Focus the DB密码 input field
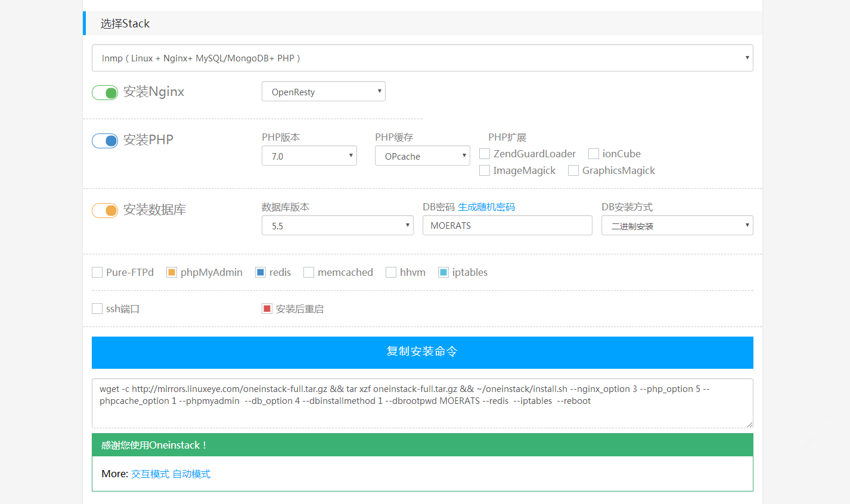The height and width of the screenshot is (504, 850). click(507, 225)
